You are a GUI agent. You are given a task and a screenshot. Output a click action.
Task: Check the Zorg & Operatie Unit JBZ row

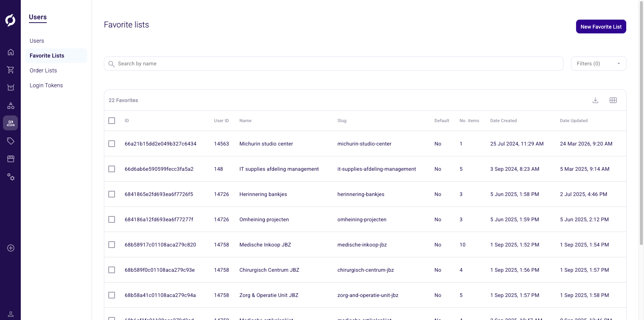tap(112, 295)
